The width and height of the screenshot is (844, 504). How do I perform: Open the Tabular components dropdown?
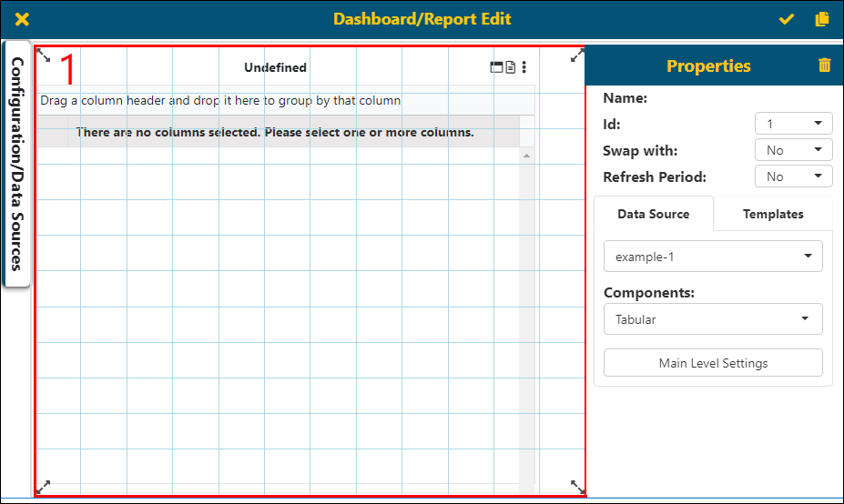pos(713,319)
